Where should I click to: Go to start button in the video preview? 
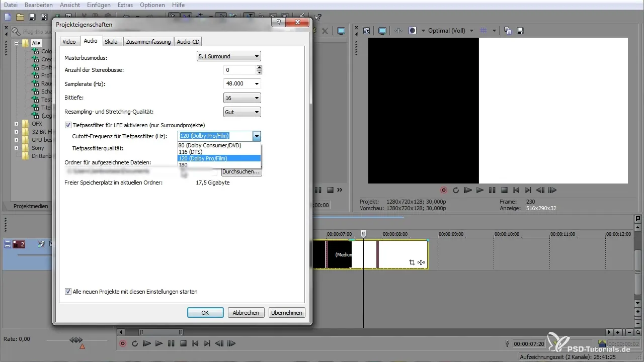pos(516,190)
